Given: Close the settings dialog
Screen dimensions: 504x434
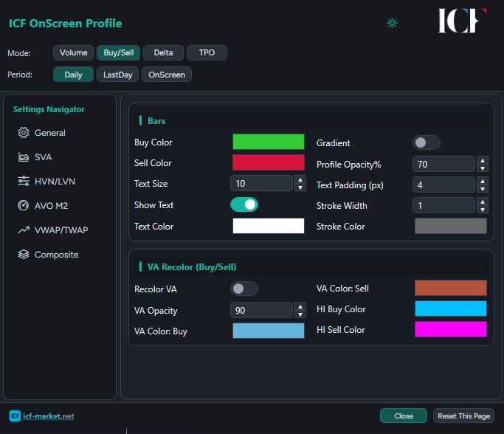Looking at the screenshot, I should 404,416.
